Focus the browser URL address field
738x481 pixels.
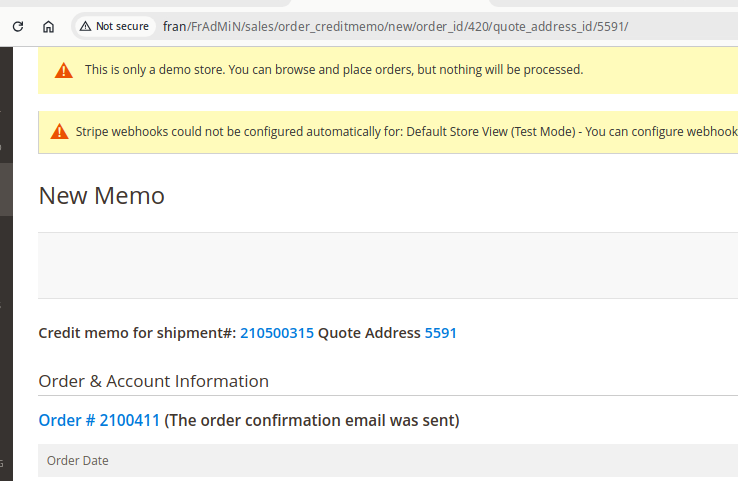[x=400, y=26]
